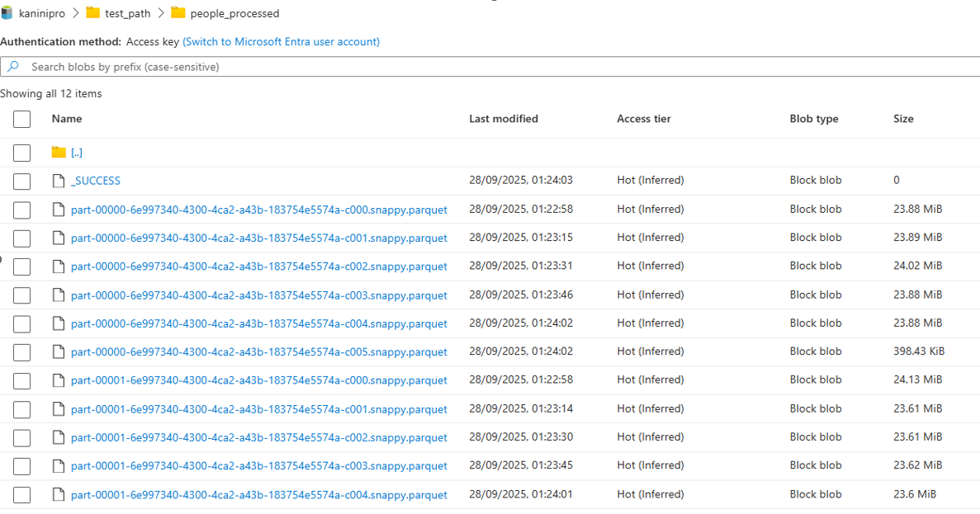
Task: Sort by the Name column header
Action: point(67,119)
